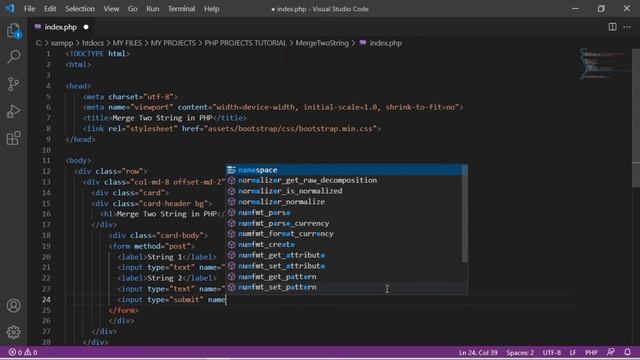The image size is (640, 360).
Task: Click LF end-of-line in status bar
Action: pyautogui.click(x=573, y=353)
